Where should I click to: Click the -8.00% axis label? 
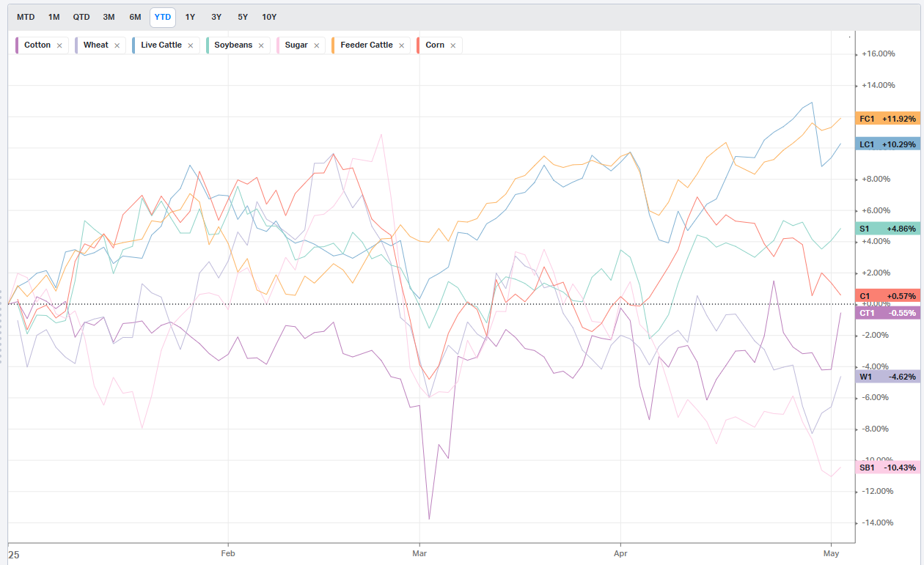[876, 429]
